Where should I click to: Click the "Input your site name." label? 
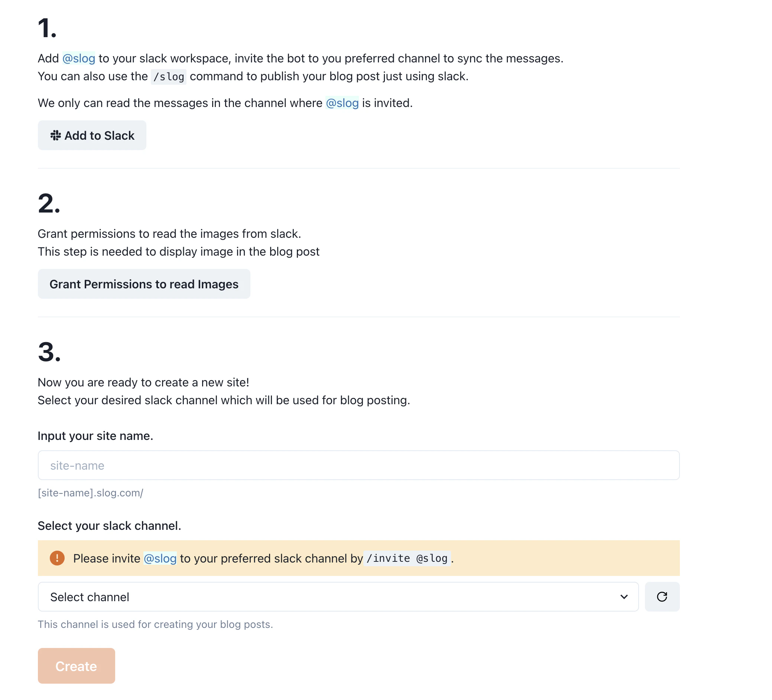click(x=95, y=436)
